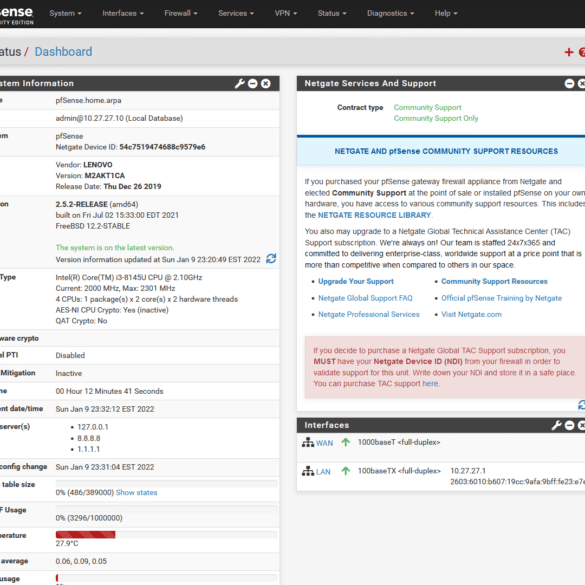Click the hostname pfSense.home.arpa

click(x=88, y=100)
